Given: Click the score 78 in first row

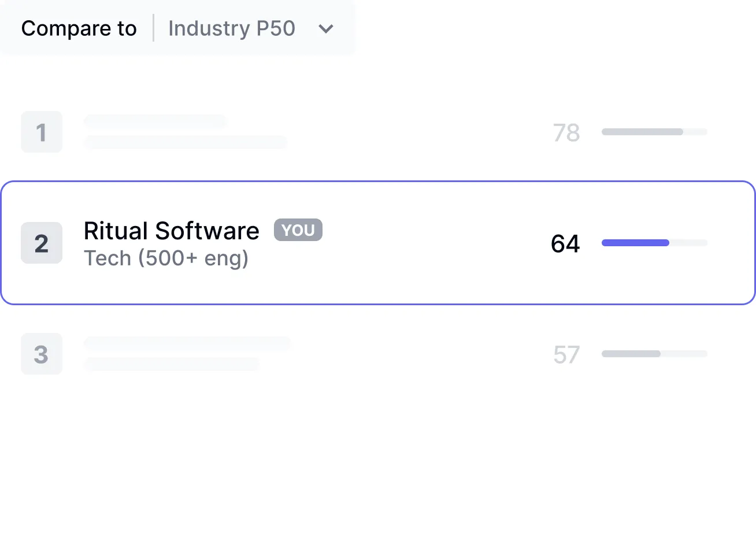Looking at the screenshot, I should (566, 133).
